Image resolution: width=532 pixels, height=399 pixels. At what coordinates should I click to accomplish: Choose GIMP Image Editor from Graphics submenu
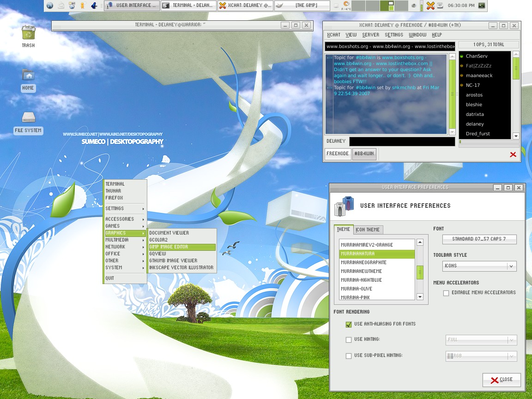pyautogui.click(x=182, y=247)
